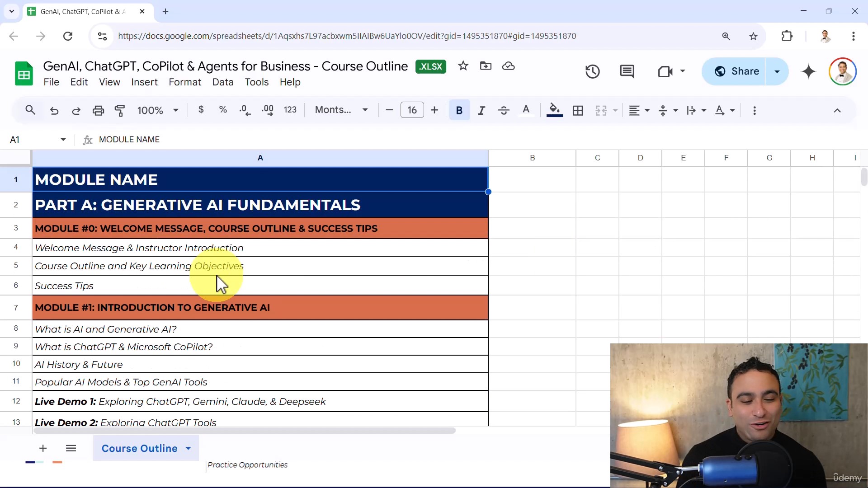Screen dimensions: 868x488
Task: Bookmark this page star in address bar
Action: (753, 36)
